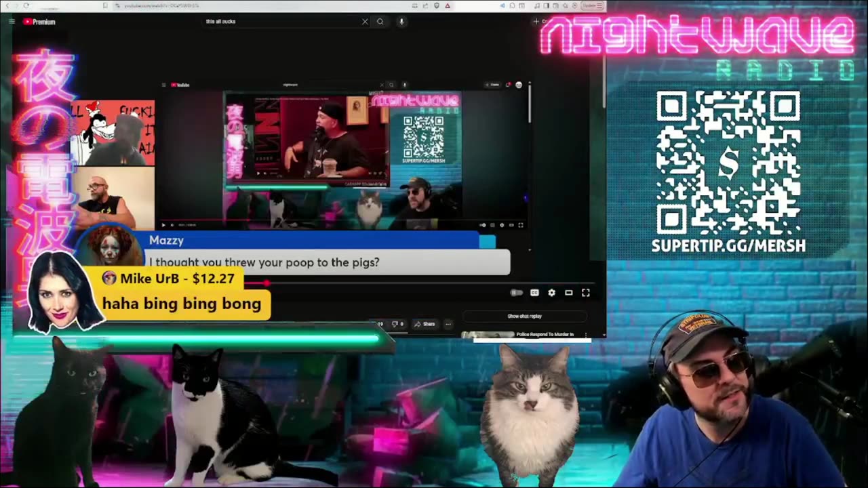This screenshot has height=488, width=868.
Task: Click the red triangle browser icon
Action: 448,5
